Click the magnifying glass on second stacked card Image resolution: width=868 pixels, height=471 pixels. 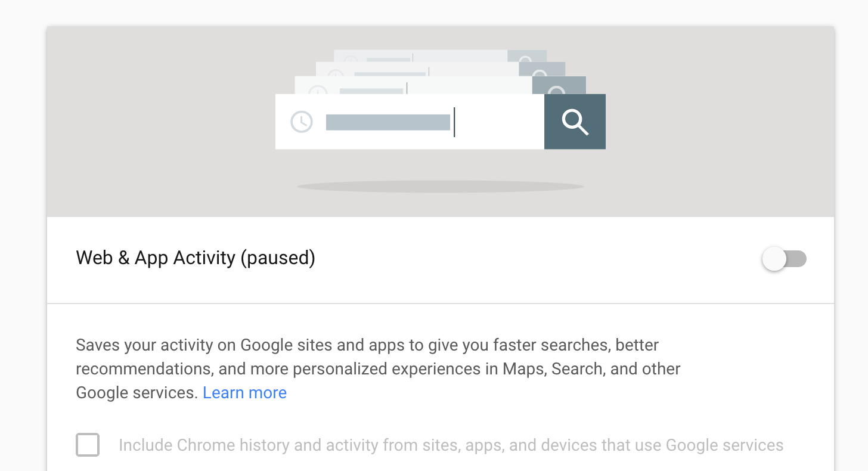(x=557, y=89)
